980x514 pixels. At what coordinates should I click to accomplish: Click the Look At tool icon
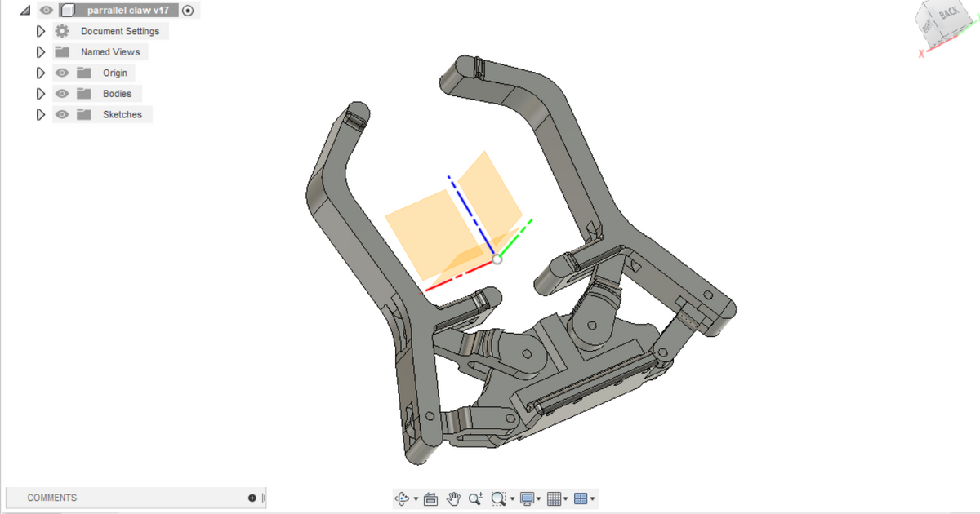(x=432, y=498)
